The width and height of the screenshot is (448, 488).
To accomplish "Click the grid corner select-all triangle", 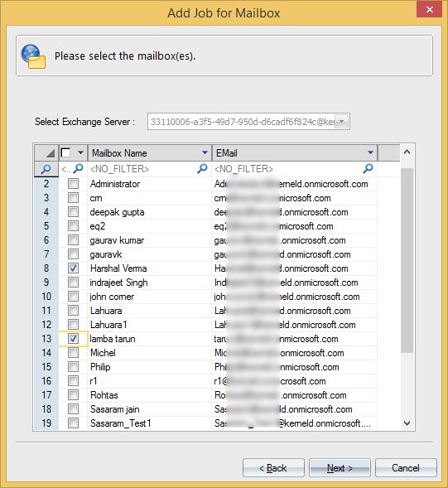I will pyautogui.click(x=51, y=153).
